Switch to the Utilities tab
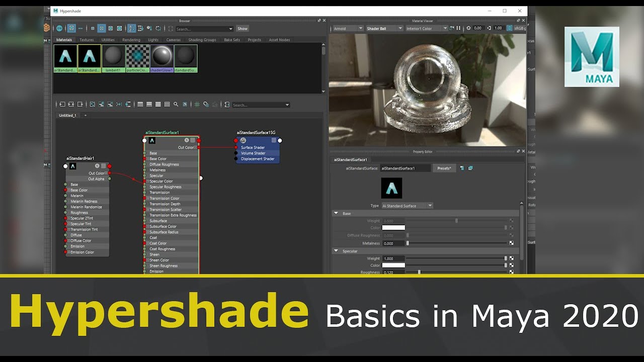 pos(108,40)
